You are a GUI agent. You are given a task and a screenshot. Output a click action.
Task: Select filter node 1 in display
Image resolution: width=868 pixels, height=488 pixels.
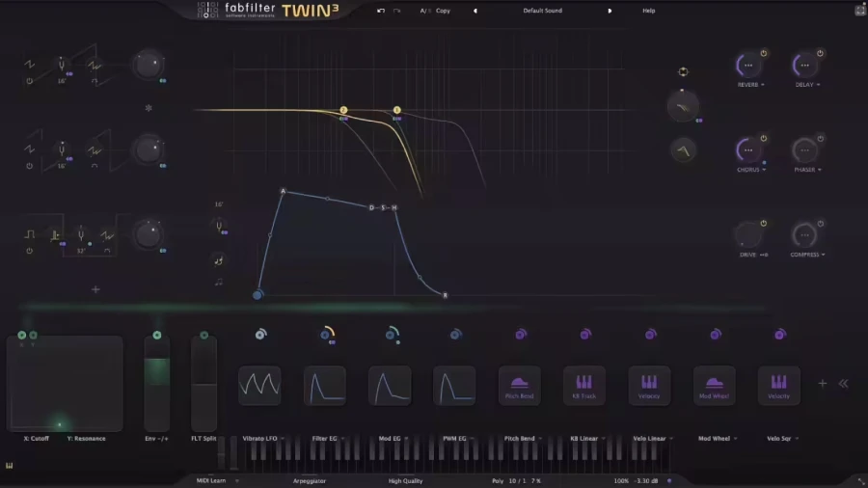coord(396,110)
